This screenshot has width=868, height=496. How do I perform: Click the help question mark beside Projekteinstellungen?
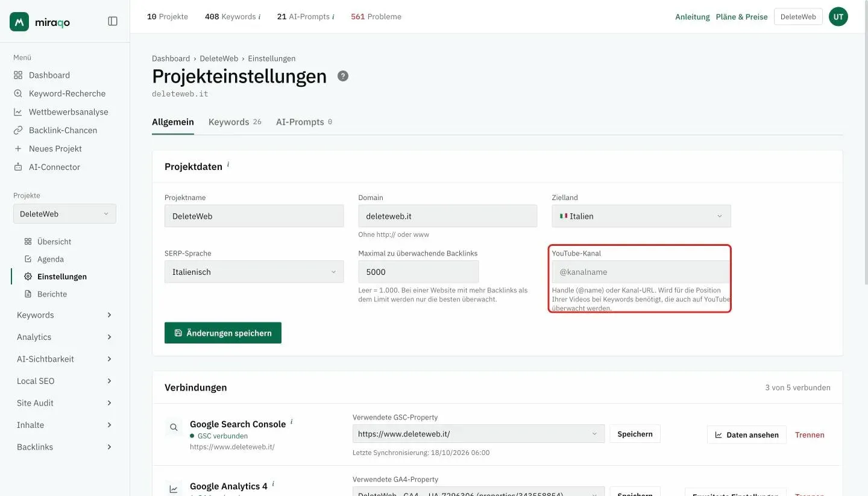pyautogui.click(x=343, y=76)
